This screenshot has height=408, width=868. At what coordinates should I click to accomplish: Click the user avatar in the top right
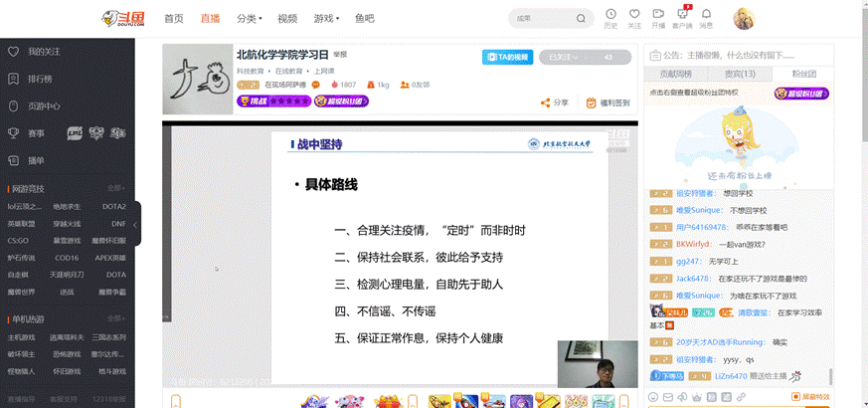click(744, 18)
